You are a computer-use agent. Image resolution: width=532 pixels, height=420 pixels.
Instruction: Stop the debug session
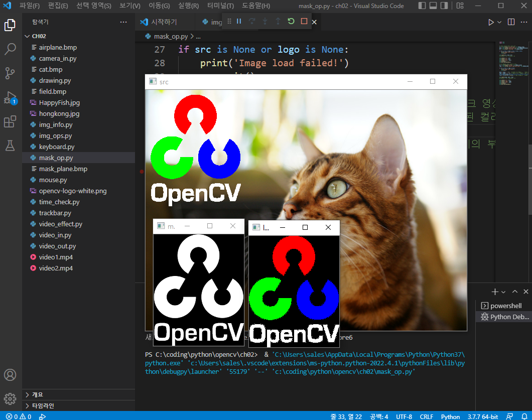(x=304, y=22)
